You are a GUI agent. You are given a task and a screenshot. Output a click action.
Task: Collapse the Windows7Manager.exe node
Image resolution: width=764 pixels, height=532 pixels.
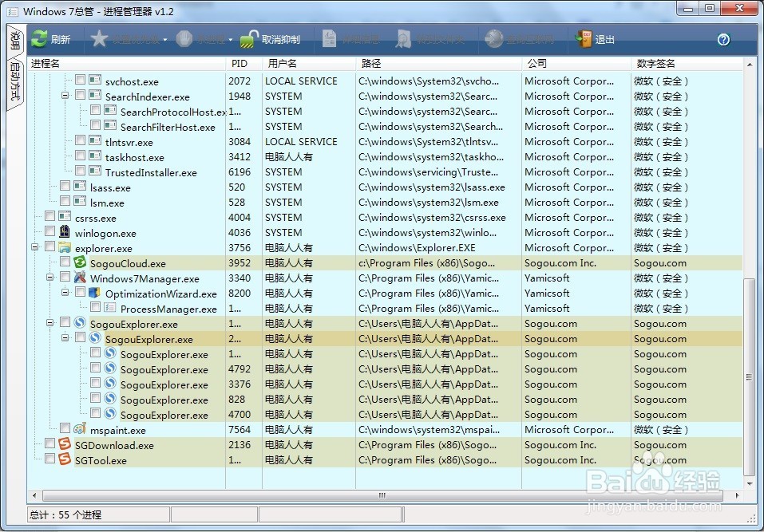(50, 278)
